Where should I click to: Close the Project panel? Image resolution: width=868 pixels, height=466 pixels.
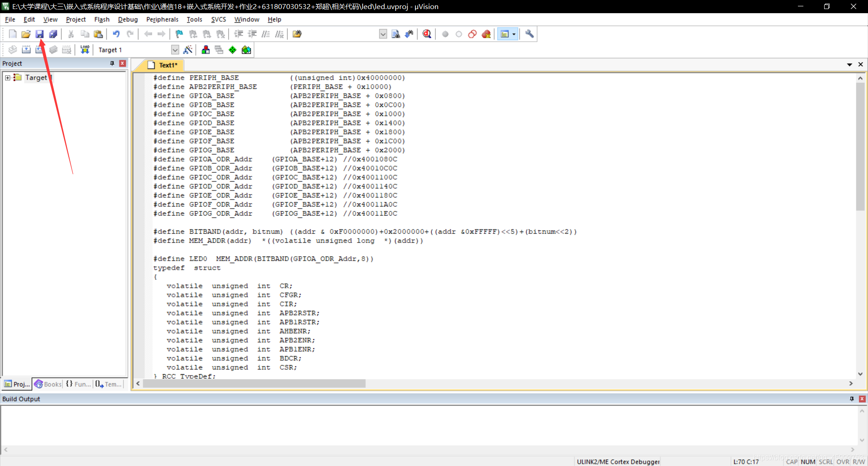(123, 63)
